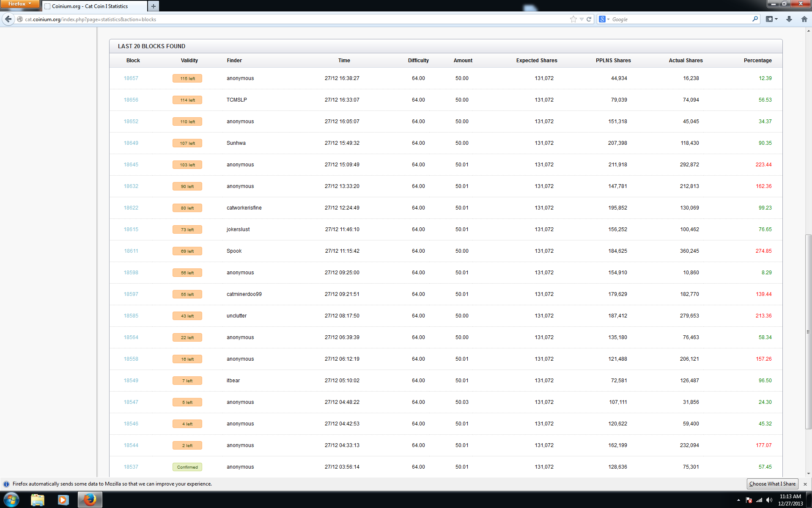Open the downloads arrow icon
Screen dimensions: 812x508
[789, 19]
